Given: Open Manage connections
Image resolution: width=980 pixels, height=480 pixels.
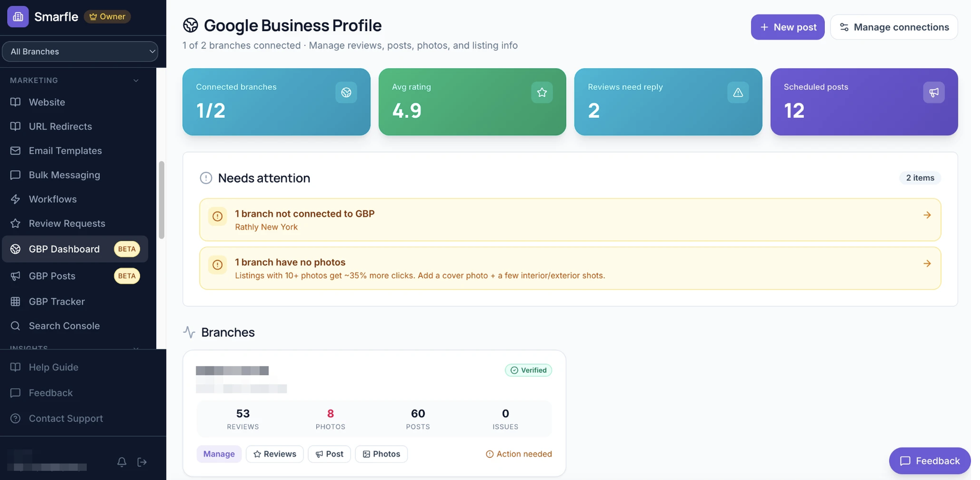Looking at the screenshot, I should tap(894, 27).
